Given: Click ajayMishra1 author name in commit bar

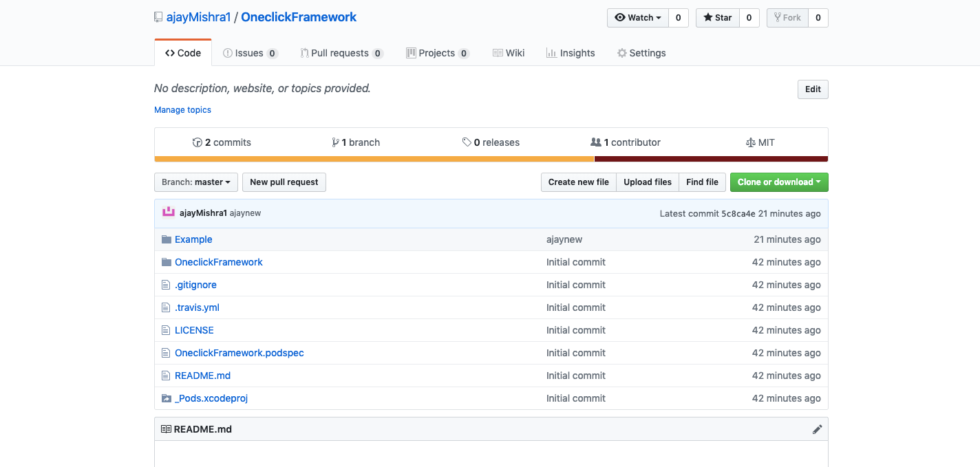Looking at the screenshot, I should (203, 213).
